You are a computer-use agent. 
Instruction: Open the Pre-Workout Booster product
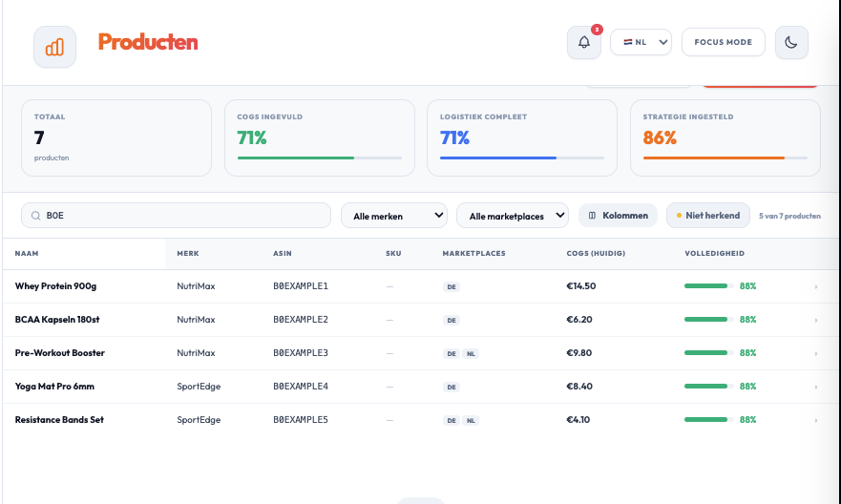(x=60, y=353)
